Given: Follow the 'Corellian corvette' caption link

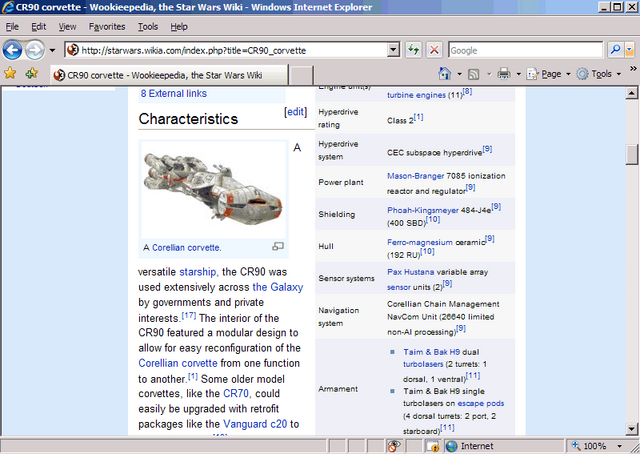Looking at the screenshot, I should click(187, 248).
